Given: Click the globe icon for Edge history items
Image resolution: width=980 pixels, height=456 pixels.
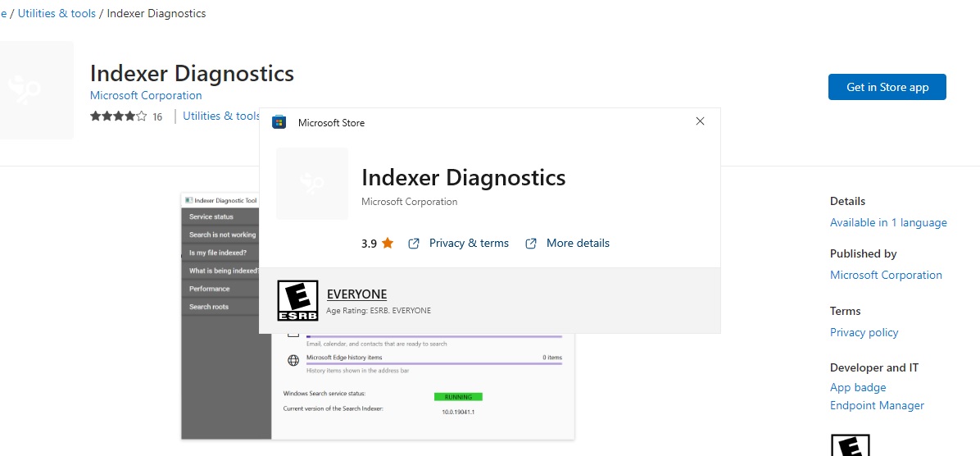Looking at the screenshot, I should click(x=293, y=361).
